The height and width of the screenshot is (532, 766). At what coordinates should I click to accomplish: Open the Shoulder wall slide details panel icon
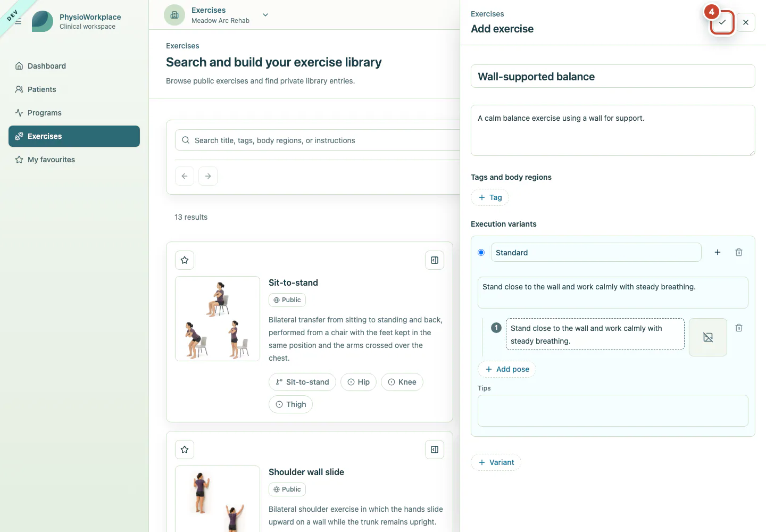[435, 450]
